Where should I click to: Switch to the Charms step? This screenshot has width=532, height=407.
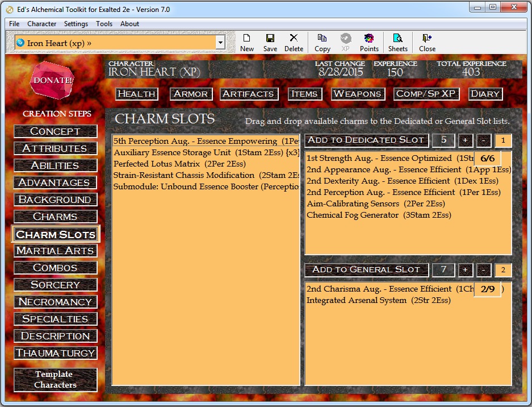[x=55, y=217]
